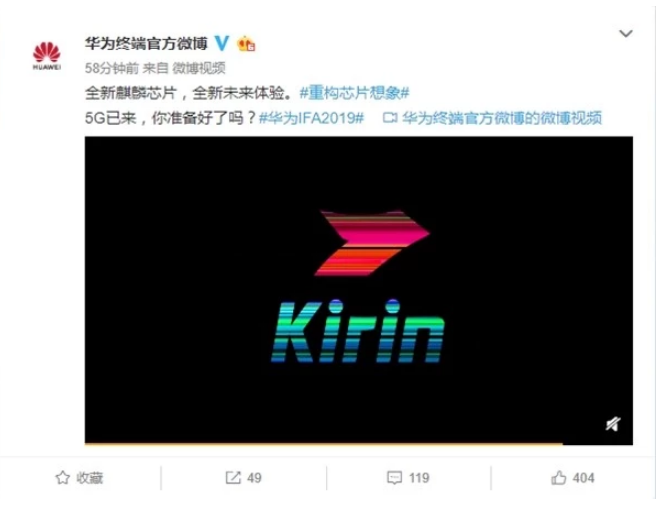Viewport: 658px width, 505px height.
Task: Open 华为终端官方微博的微博视频 video link
Action: 502,118
